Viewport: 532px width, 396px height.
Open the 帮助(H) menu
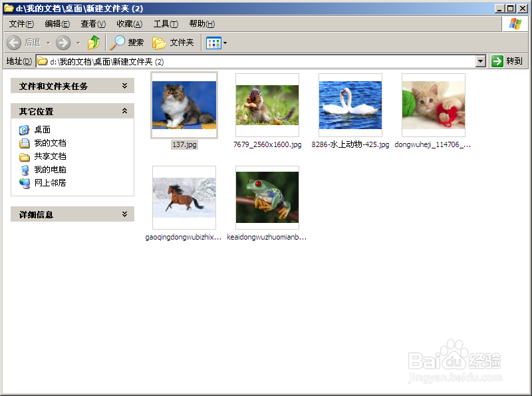[202, 24]
